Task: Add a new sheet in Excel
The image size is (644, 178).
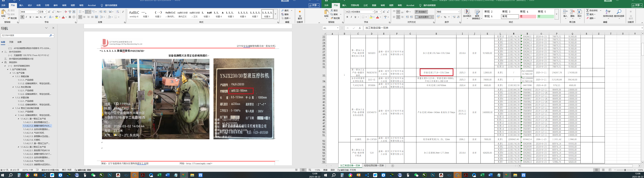Action: (x=392, y=166)
